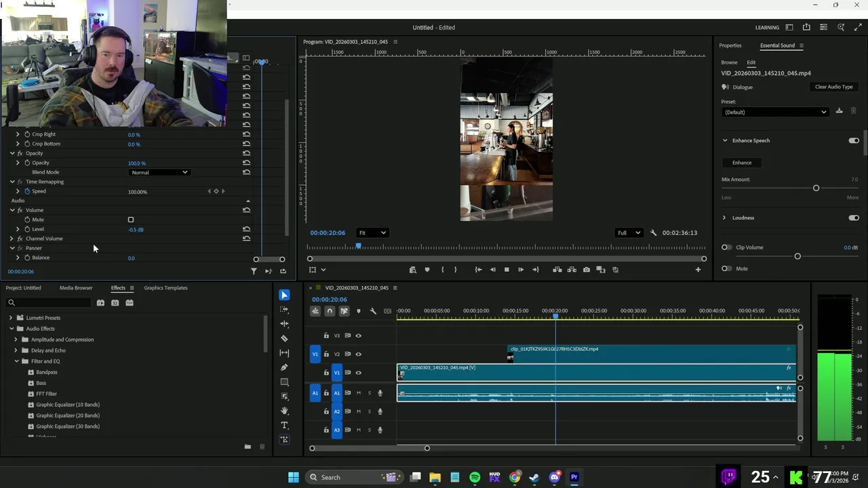This screenshot has width=868, height=488.
Task: Select the Razor tool
Action: coord(284,338)
